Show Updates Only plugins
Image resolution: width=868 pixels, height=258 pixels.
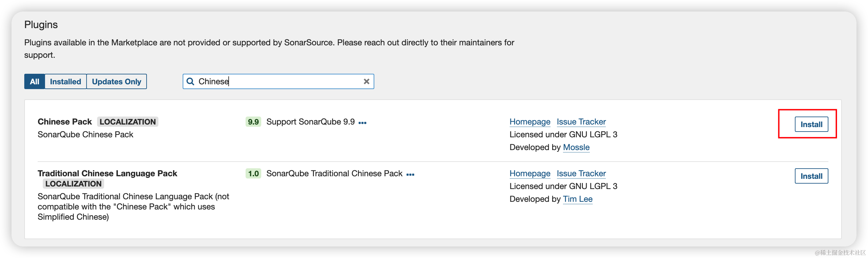tap(116, 81)
